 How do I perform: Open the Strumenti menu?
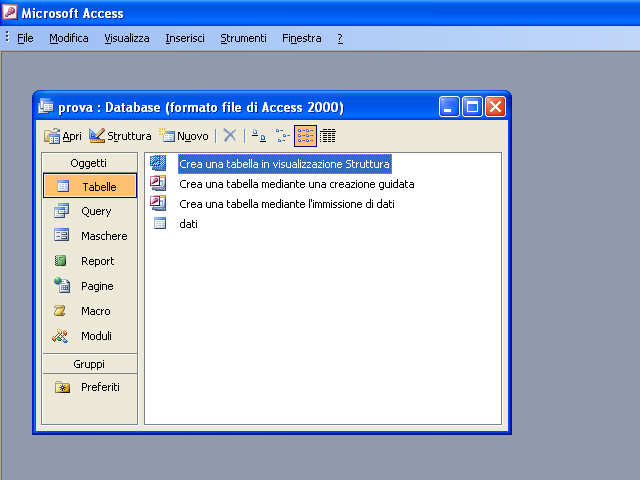pyautogui.click(x=243, y=38)
